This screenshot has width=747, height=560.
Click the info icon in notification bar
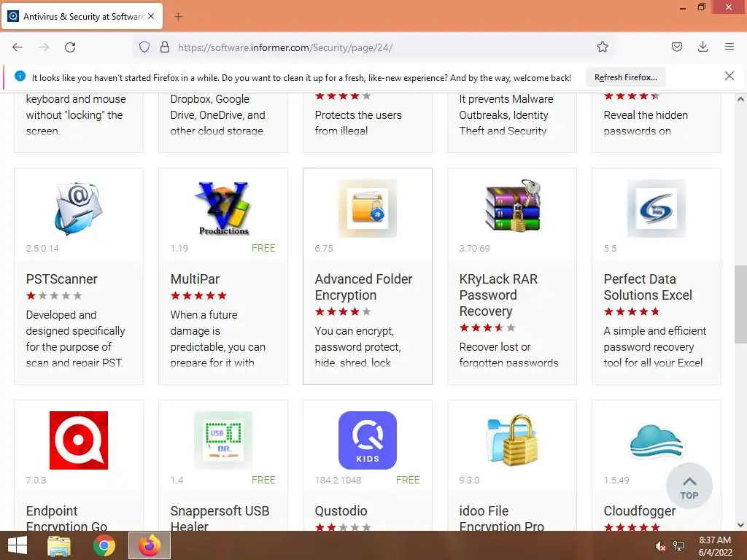pyautogui.click(x=20, y=76)
